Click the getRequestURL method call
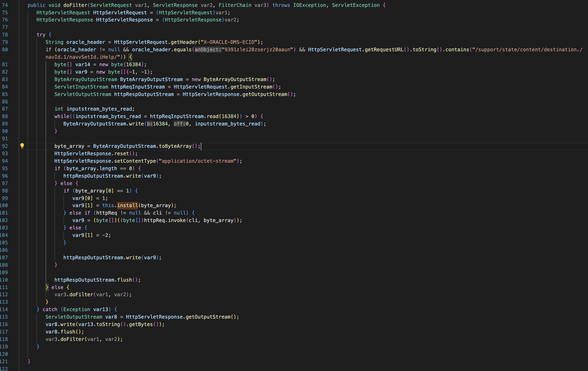 point(384,50)
